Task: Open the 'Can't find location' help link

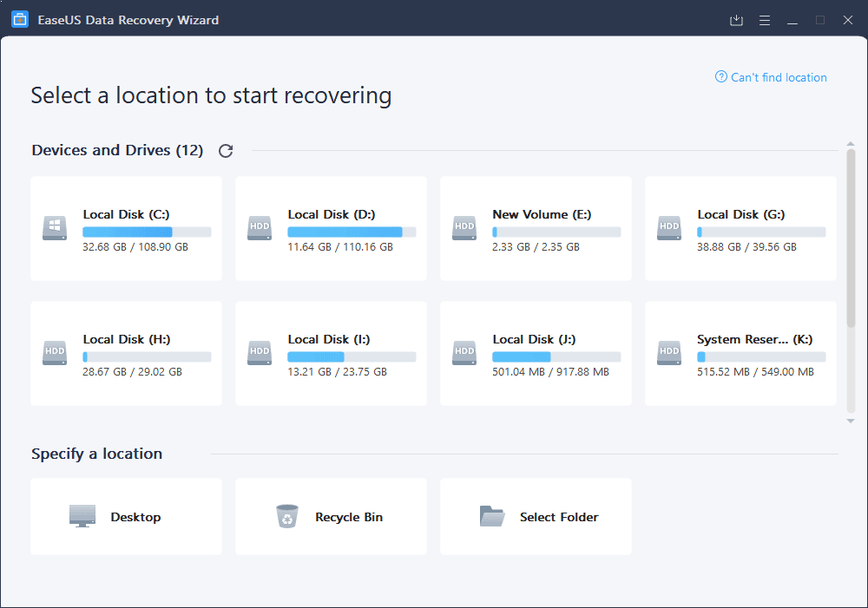Action: (771, 77)
